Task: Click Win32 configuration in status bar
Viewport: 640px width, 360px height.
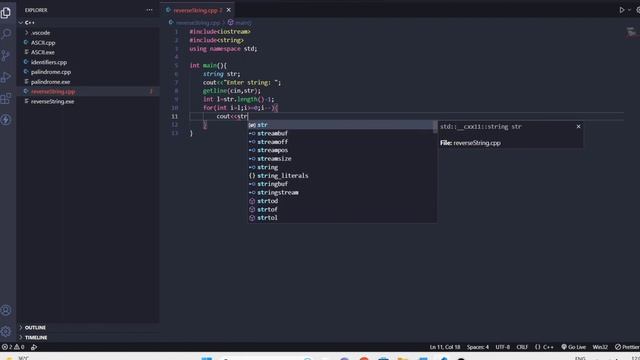Action: point(600,347)
